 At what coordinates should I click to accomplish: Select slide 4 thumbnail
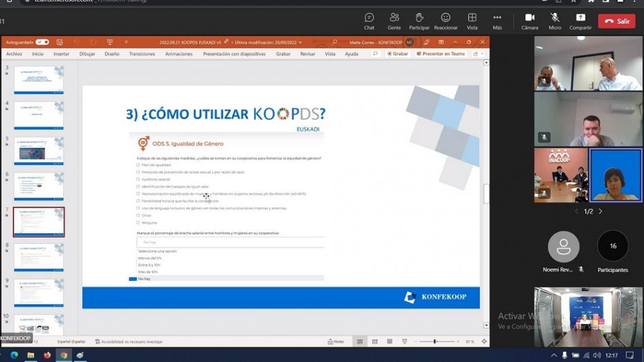coord(39,115)
